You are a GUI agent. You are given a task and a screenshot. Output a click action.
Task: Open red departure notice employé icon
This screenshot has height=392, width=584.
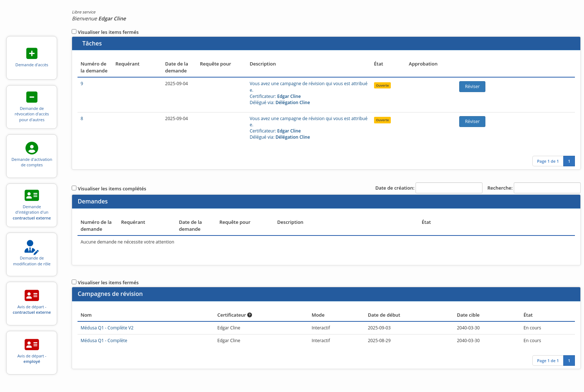click(x=32, y=344)
